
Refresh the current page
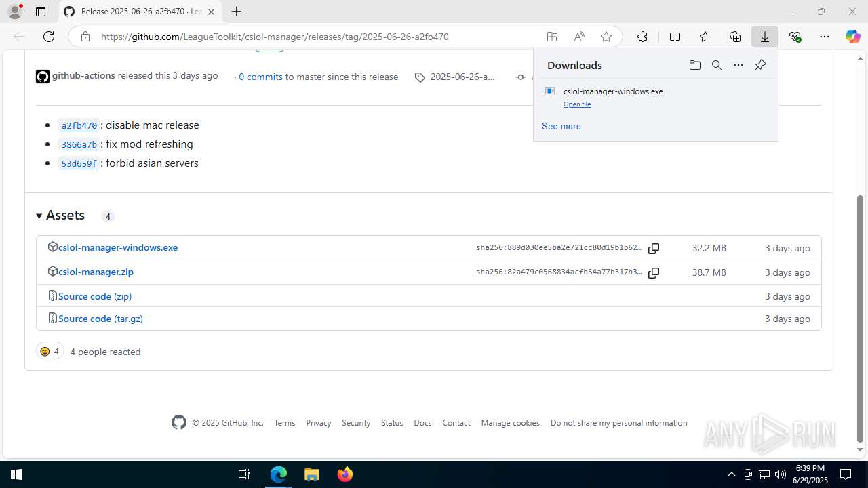click(49, 37)
